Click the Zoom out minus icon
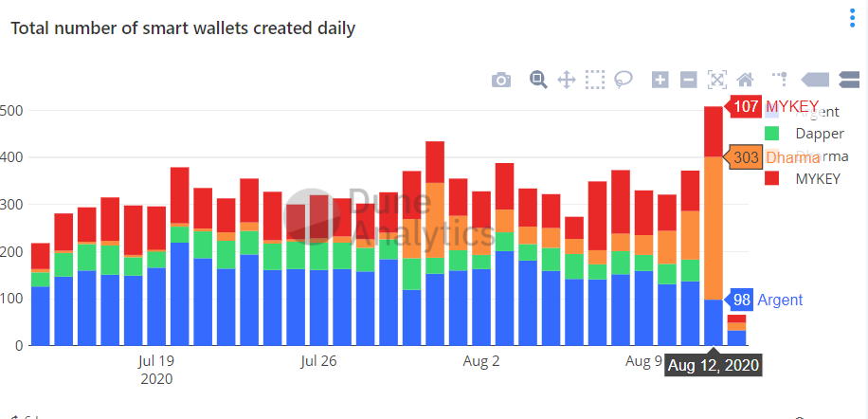This screenshot has width=868, height=419. (689, 80)
